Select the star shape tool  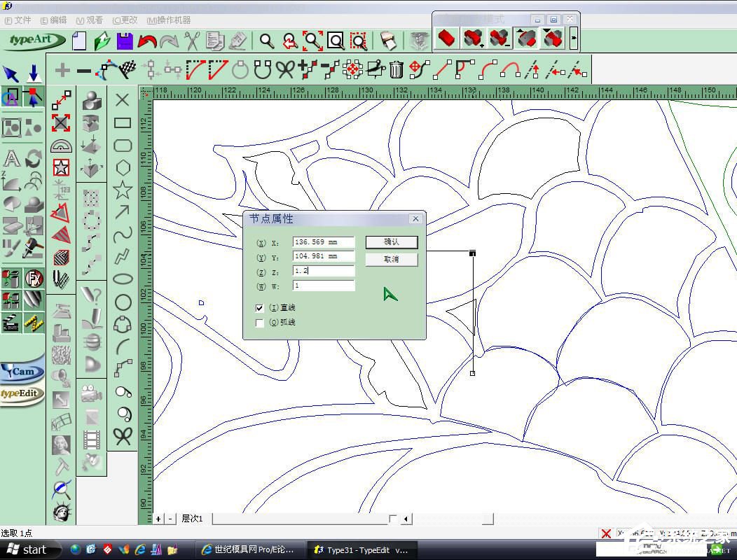[123, 189]
